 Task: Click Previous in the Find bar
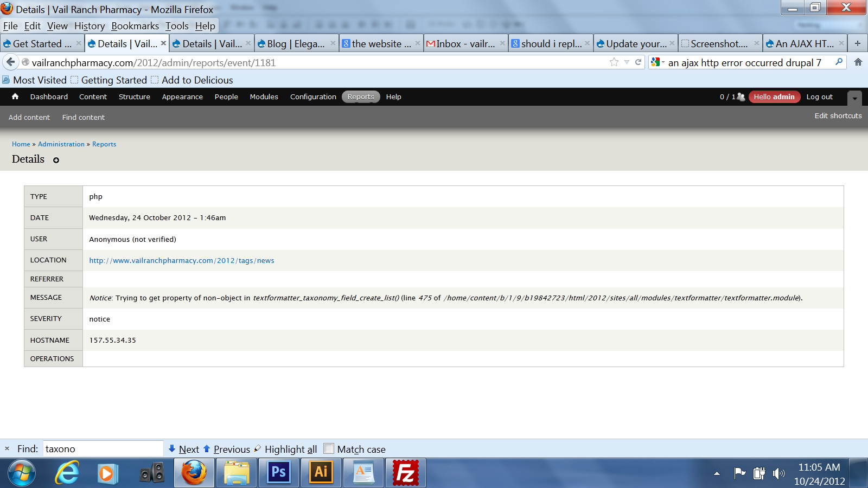click(x=227, y=449)
